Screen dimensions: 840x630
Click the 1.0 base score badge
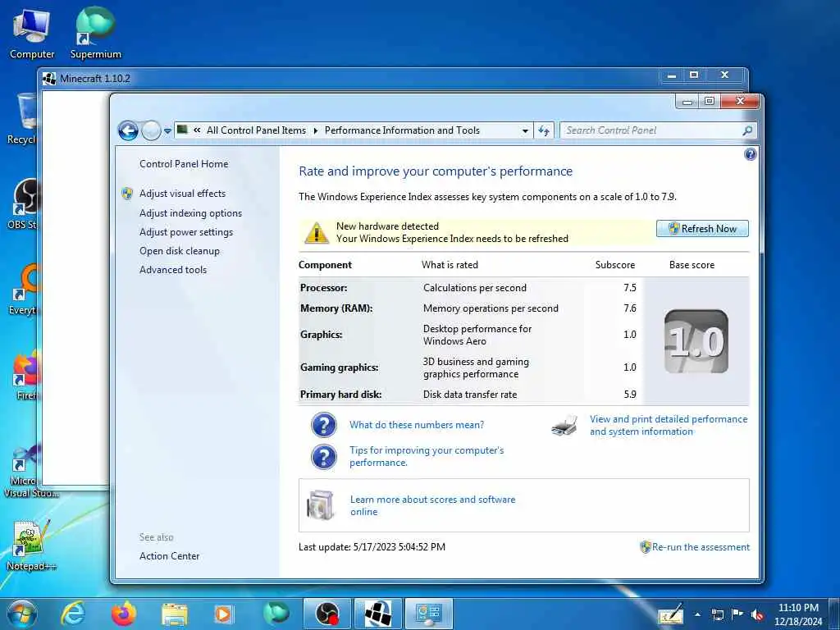pyautogui.click(x=696, y=341)
